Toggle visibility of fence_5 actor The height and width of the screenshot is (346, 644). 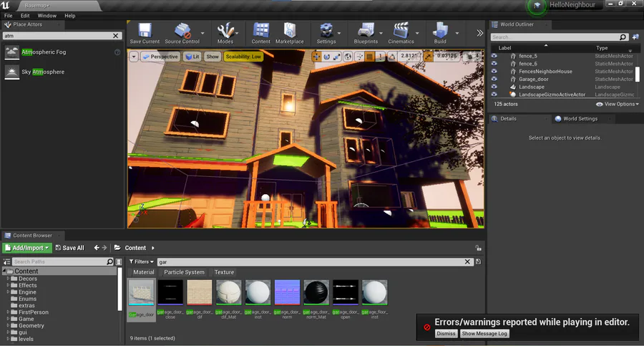point(494,56)
